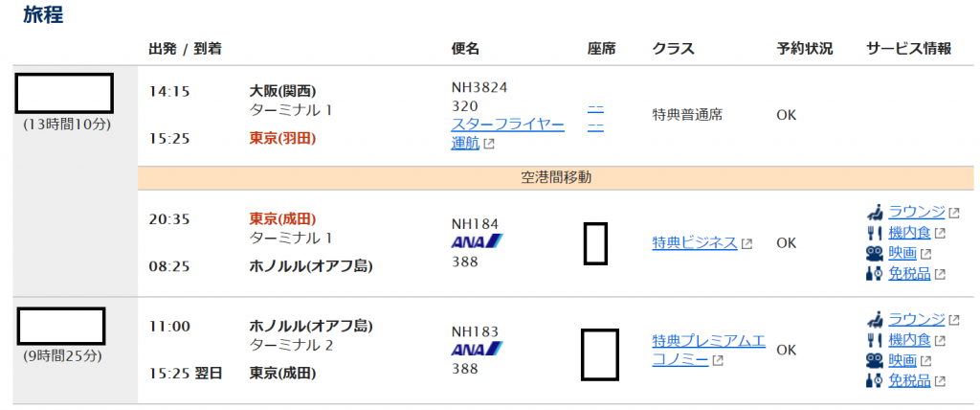The height and width of the screenshot is (410, 980).
Task: Click the ANA logo under flight NH184
Action: [x=478, y=241]
